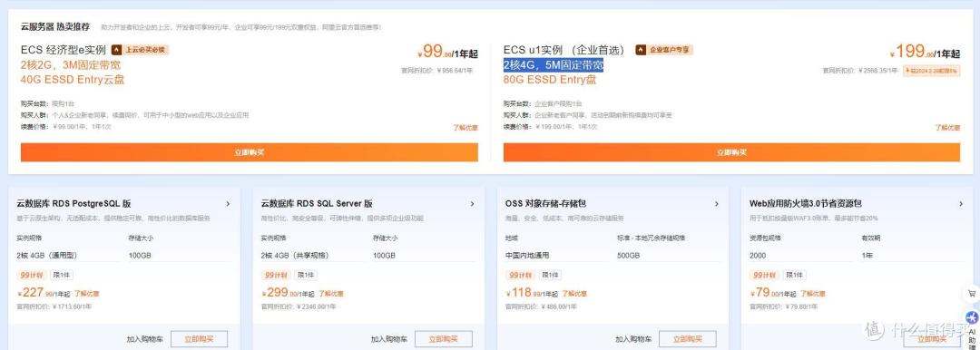This screenshot has width=980, height=350.
Task: Click 立即购买 for ECS u1实例
Action: pos(732,152)
